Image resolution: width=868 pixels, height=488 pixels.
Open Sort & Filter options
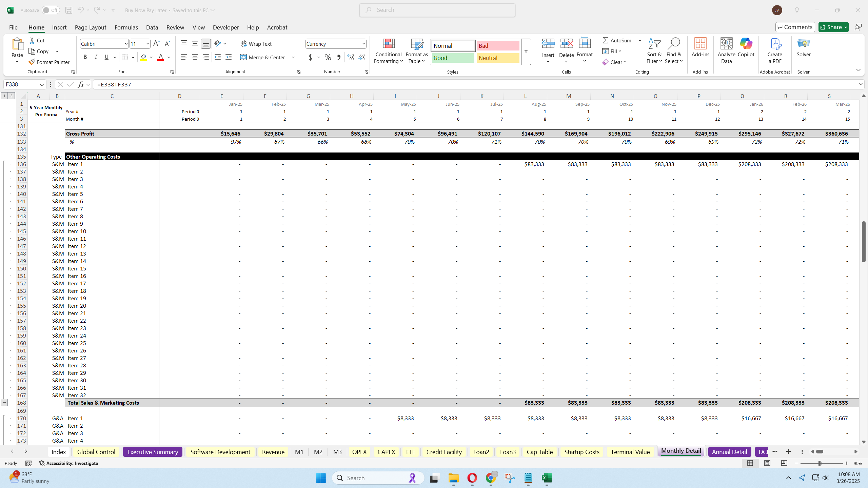(x=654, y=51)
